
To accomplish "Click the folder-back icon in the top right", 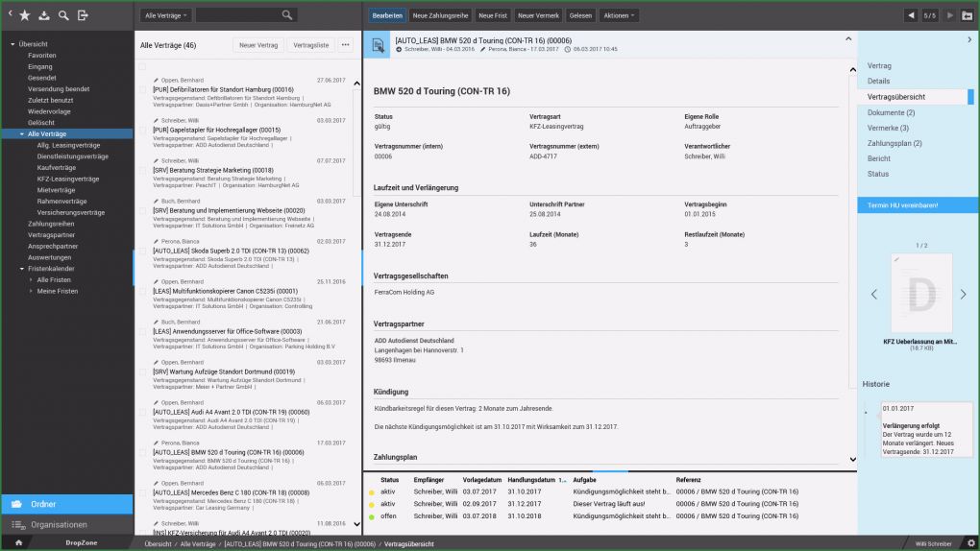I will [967, 15].
